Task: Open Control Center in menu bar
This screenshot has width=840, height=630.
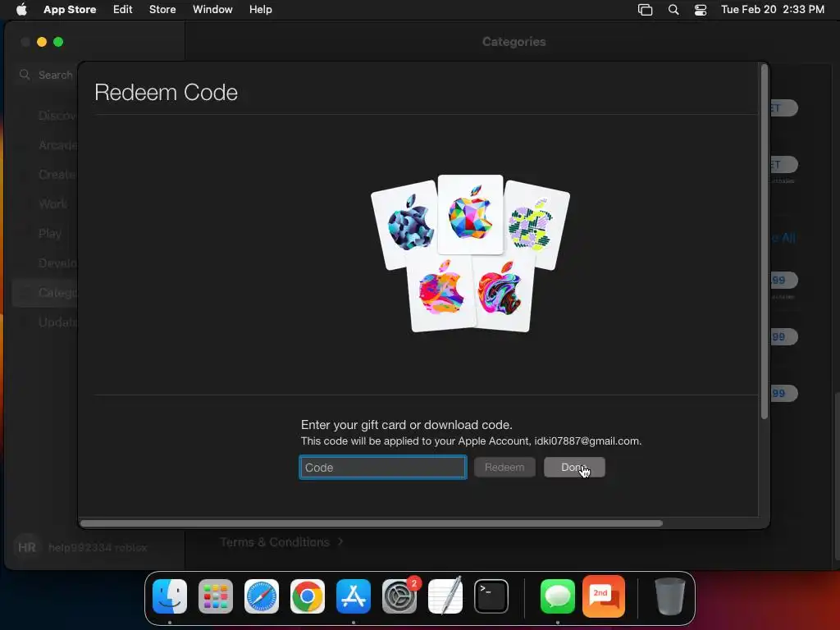Action: (701, 10)
